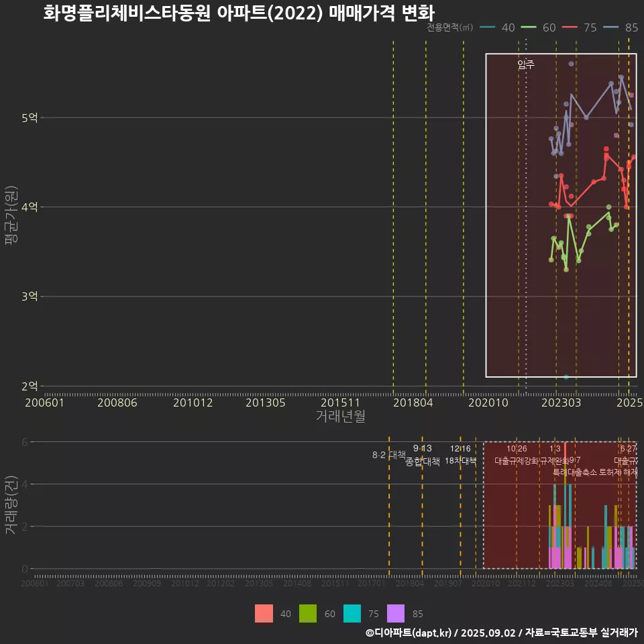Click the 2억 y-axis label
This screenshot has height=644, width=644.
(30, 386)
